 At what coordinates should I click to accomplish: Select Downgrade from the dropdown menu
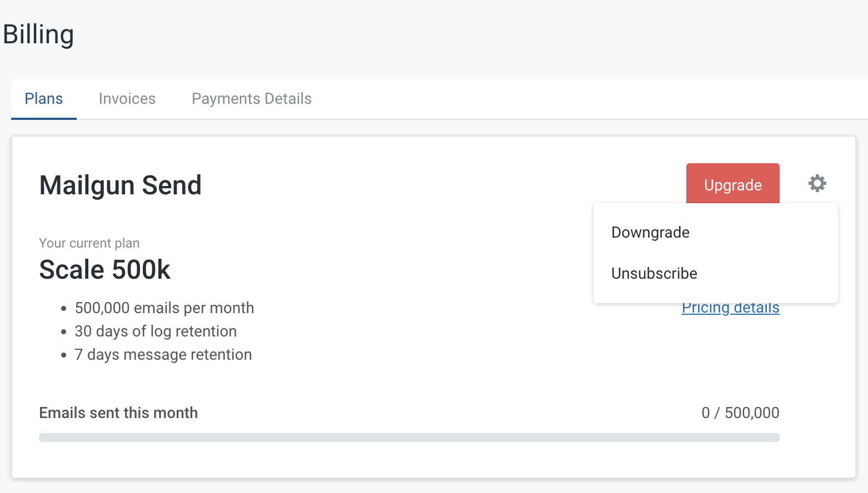pos(650,232)
